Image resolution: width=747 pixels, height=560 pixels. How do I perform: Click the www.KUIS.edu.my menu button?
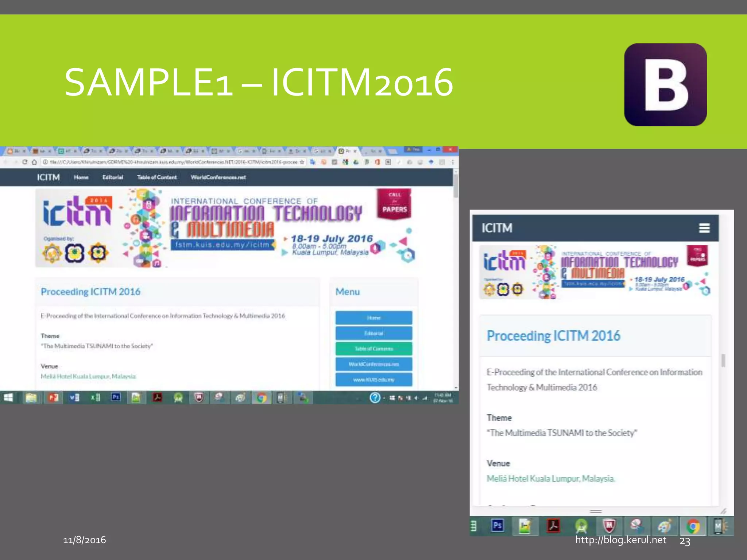(x=374, y=380)
